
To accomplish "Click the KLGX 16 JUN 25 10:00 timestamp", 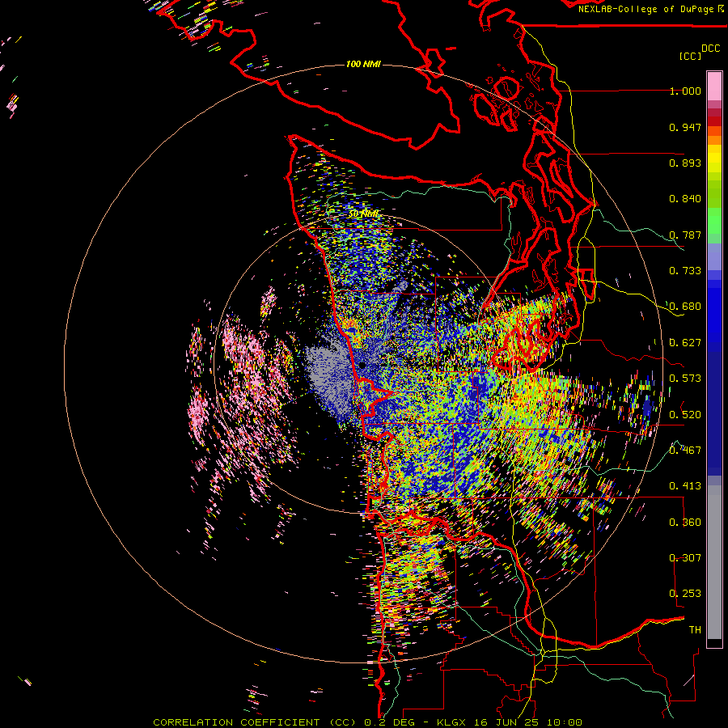I will [510, 722].
